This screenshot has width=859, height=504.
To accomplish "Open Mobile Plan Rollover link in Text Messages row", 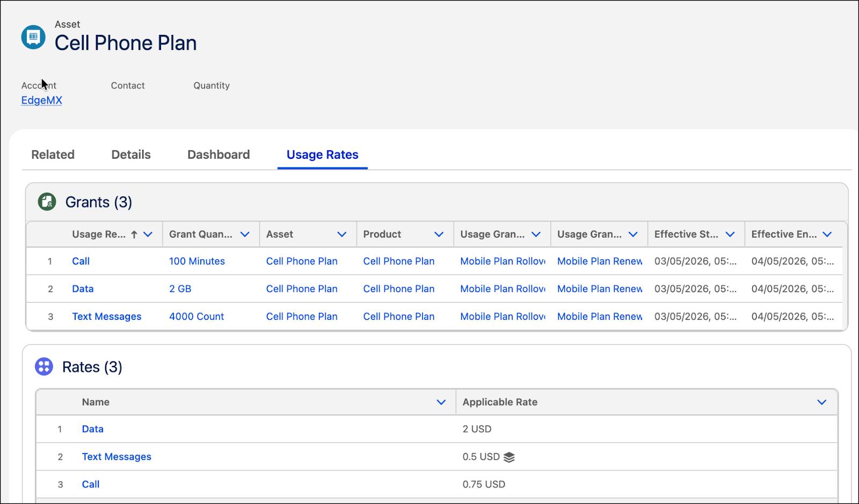I will click(x=503, y=317).
